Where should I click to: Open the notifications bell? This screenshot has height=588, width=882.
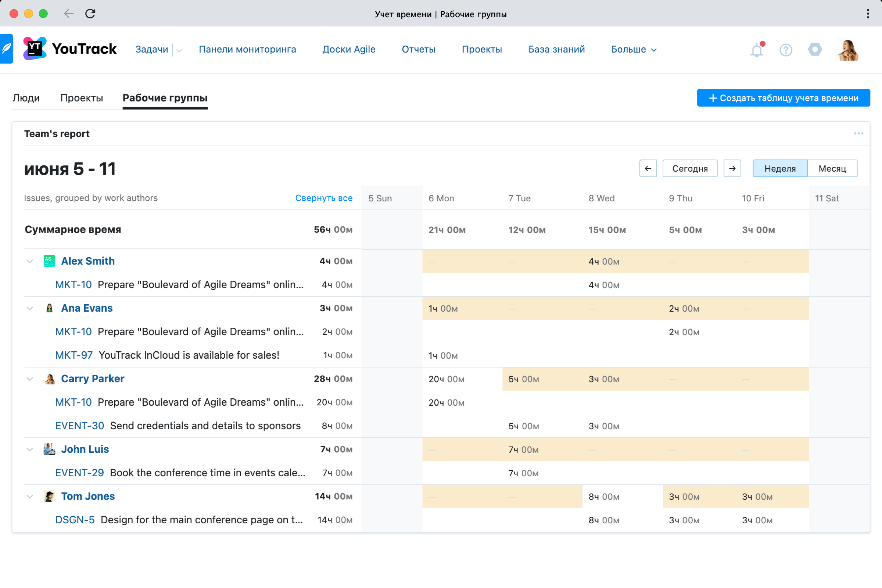pos(757,50)
